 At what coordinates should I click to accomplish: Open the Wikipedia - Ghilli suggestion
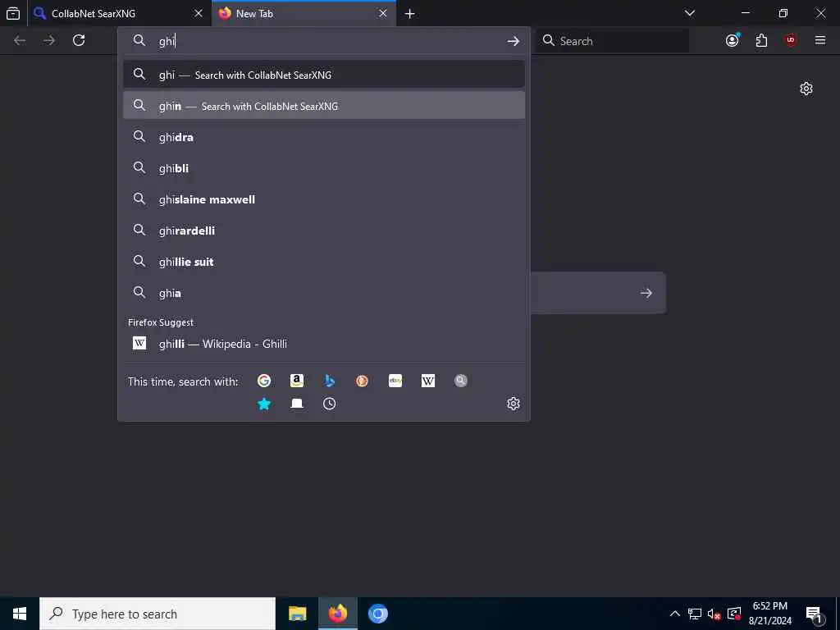point(323,344)
